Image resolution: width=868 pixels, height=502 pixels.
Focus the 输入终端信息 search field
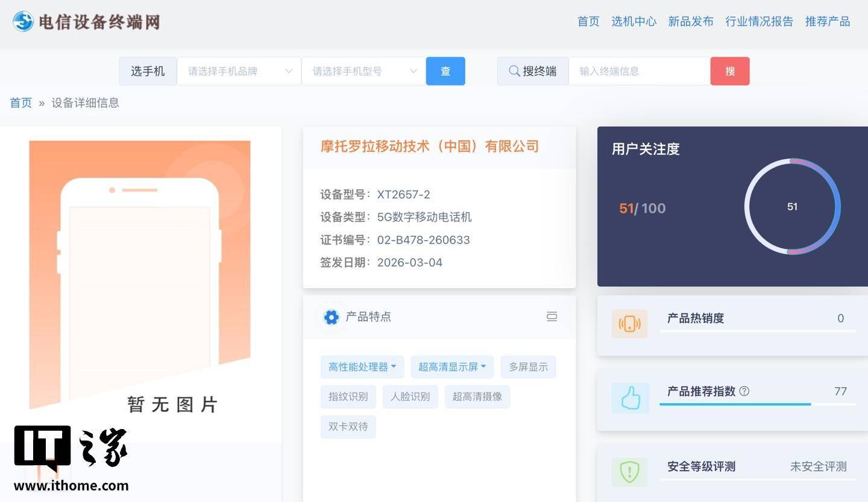[639, 71]
